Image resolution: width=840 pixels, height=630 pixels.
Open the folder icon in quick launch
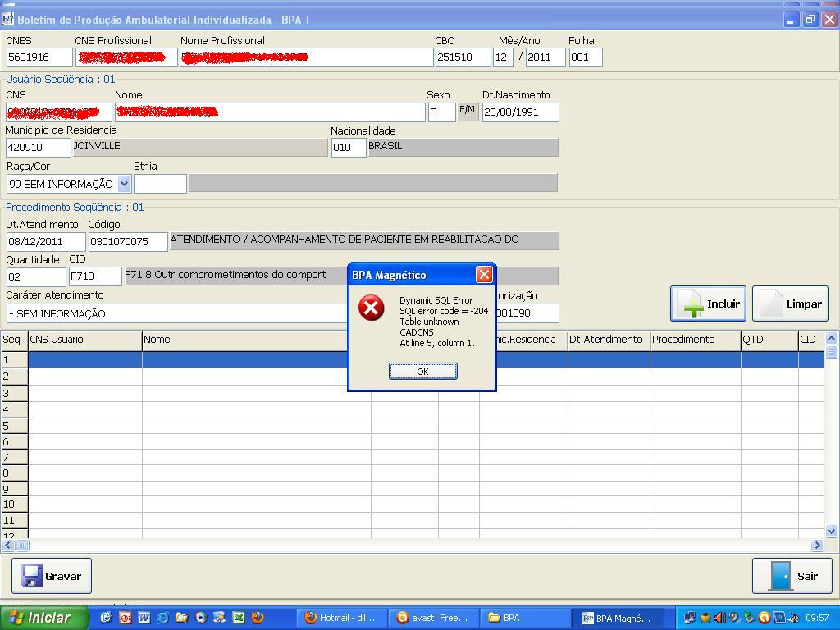click(181, 618)
